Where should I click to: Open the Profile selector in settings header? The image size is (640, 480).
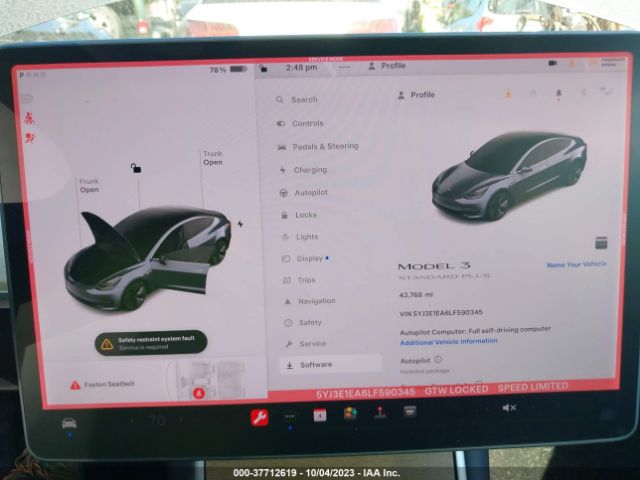[416, 95]
